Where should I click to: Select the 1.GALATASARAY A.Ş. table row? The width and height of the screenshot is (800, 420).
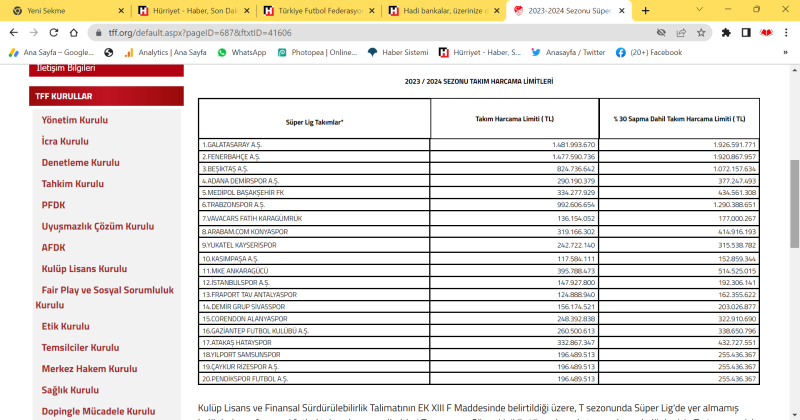[479, 144]
